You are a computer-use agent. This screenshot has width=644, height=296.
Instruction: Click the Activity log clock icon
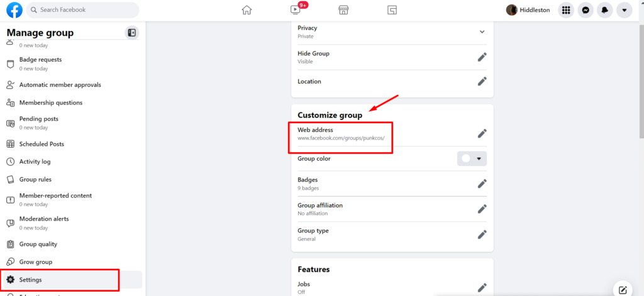pos(11,162)
